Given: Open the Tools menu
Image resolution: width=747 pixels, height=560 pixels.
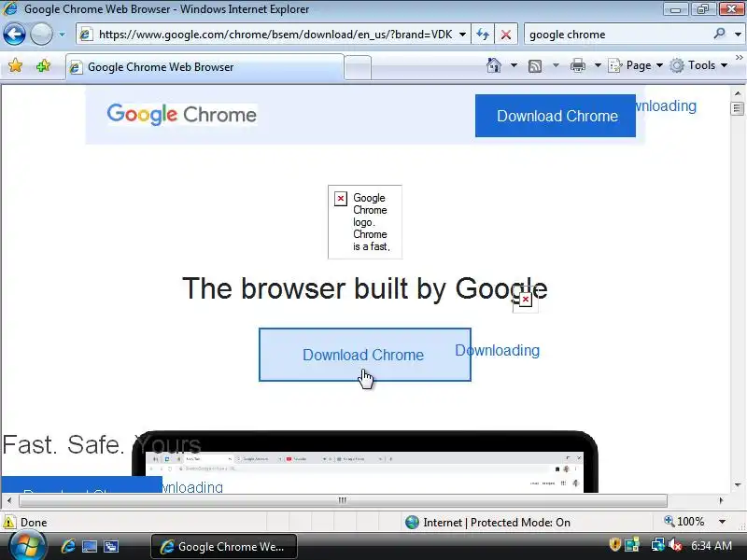Looking at the screenshot, I should pyautogui.click(x=698, y=65).
